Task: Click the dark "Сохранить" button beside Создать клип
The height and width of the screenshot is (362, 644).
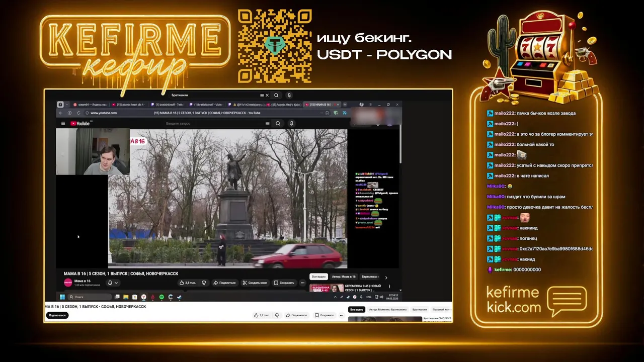Action: pos(284,283)
